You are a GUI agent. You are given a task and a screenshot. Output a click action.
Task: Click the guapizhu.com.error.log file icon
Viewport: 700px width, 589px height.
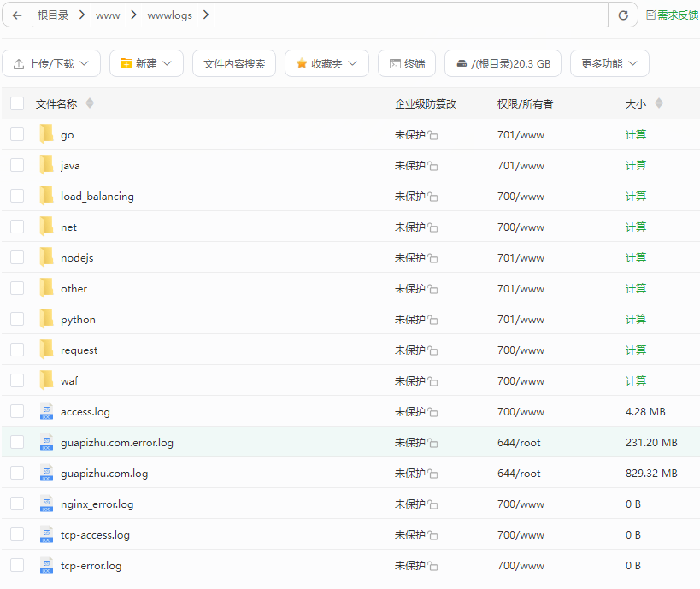tap(46, 442)
